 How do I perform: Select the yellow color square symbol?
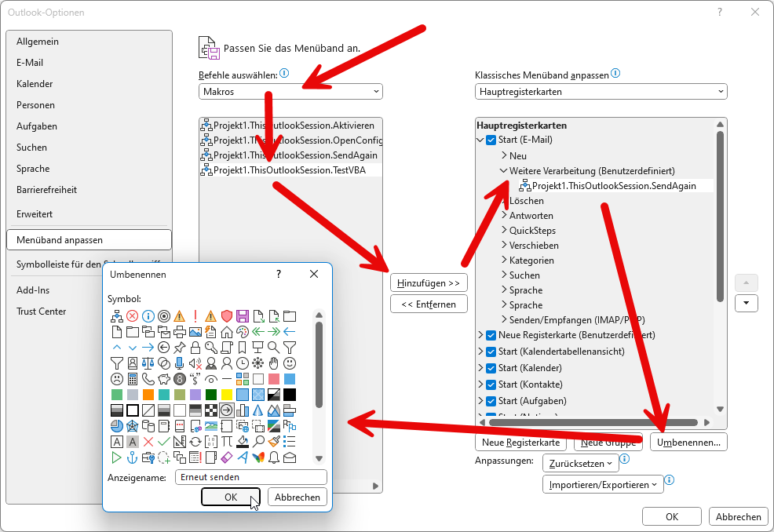tap(227, 395)
